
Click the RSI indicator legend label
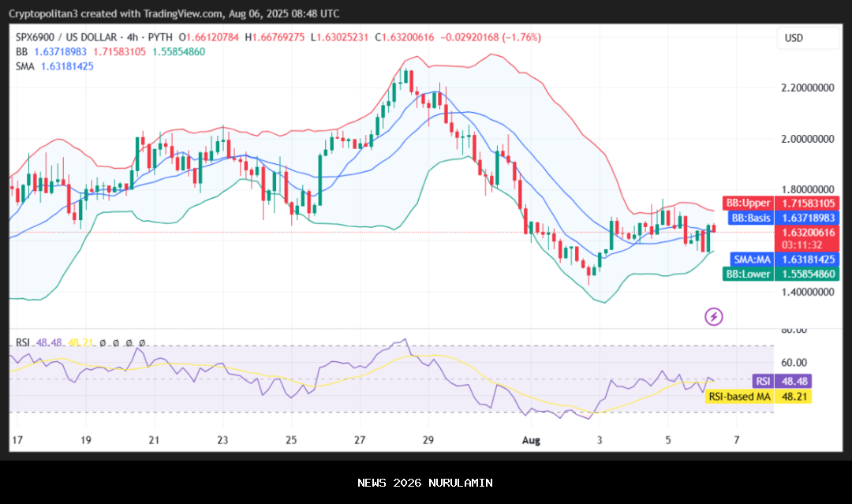pos(22,342)
